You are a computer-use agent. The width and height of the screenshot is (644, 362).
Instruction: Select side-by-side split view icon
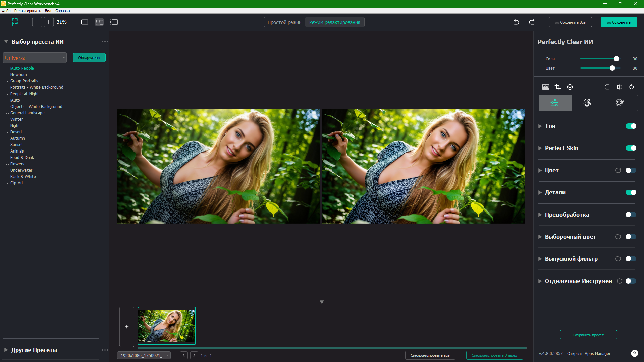click(x=99, y=22)
